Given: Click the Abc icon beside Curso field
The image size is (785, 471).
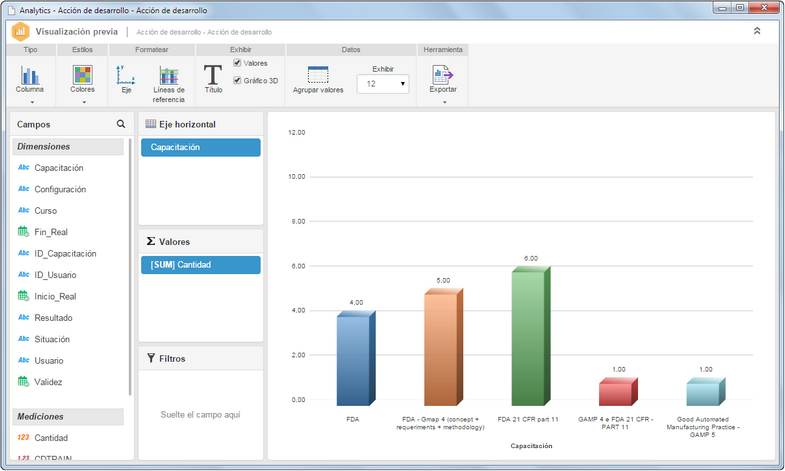Looking at the screenshot, I should (x=24, y=210).
